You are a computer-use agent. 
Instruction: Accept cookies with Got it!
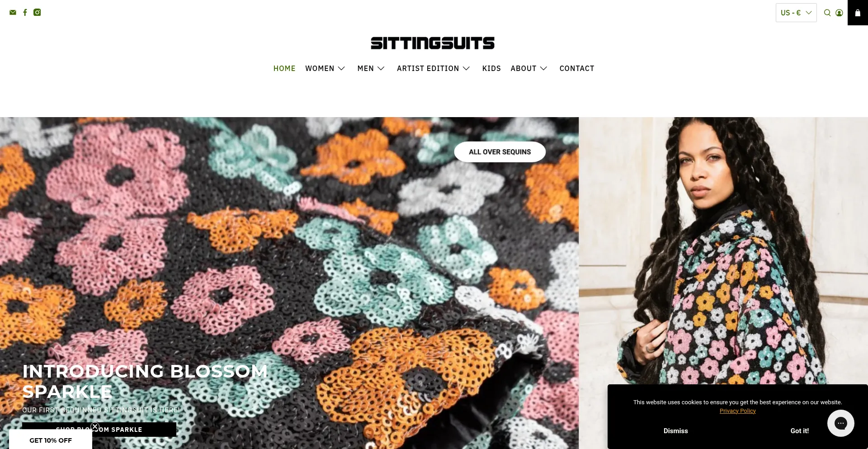pos(799,431)
